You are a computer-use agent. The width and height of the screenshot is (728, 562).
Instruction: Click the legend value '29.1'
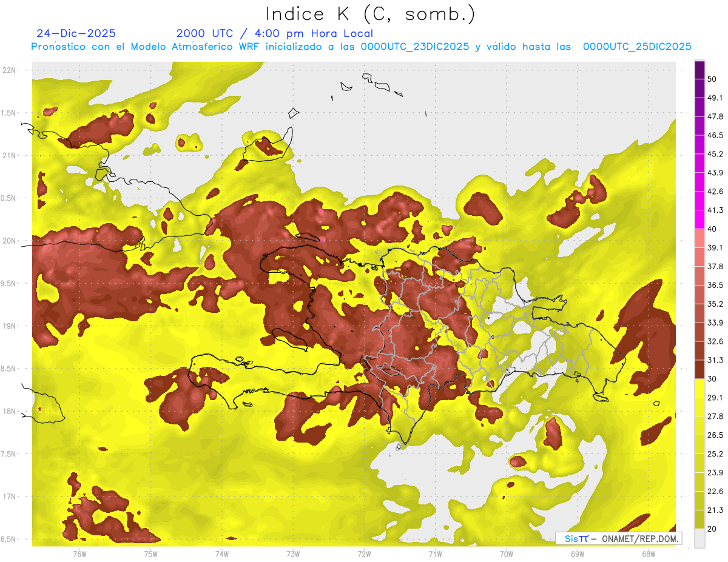coord(715,398)
